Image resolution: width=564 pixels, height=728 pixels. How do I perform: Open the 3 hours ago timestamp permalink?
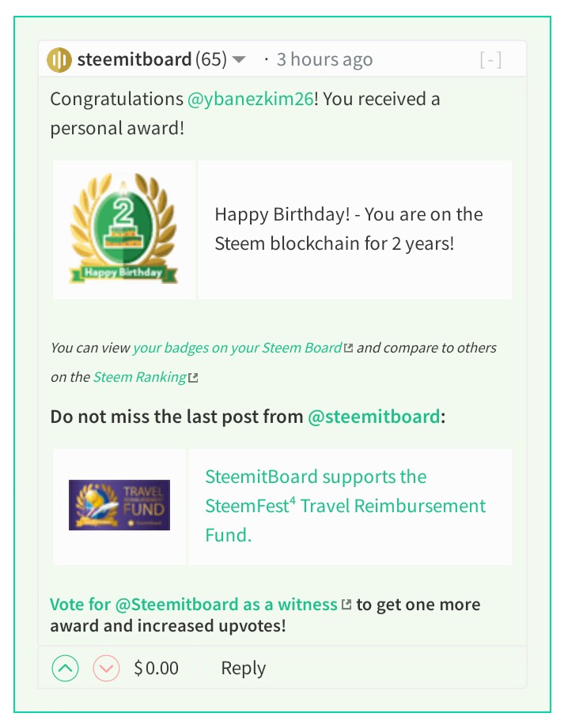pyautogui.click(x=325, y=59)
